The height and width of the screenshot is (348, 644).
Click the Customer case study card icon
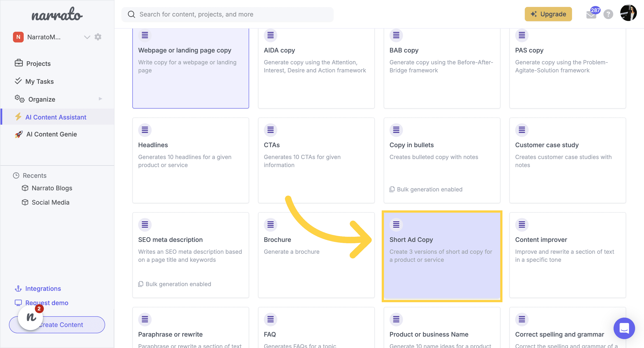(x=522, y=130)
